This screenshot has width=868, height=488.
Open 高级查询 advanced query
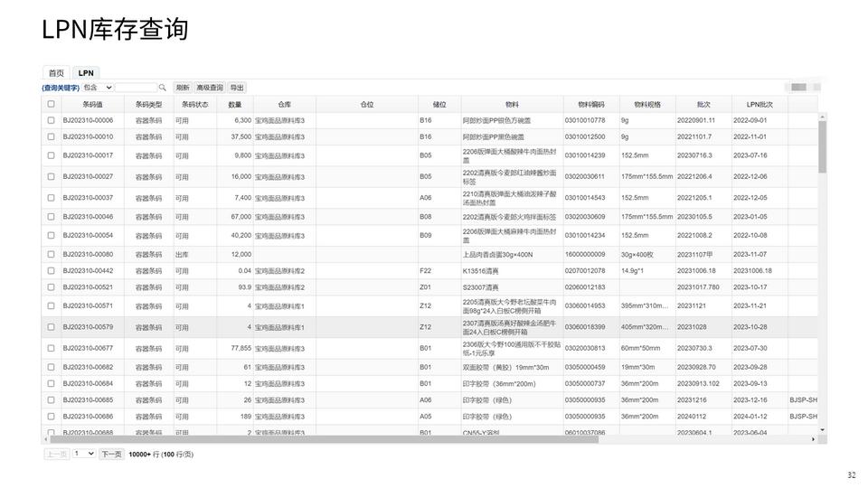[x=210, y=88]
